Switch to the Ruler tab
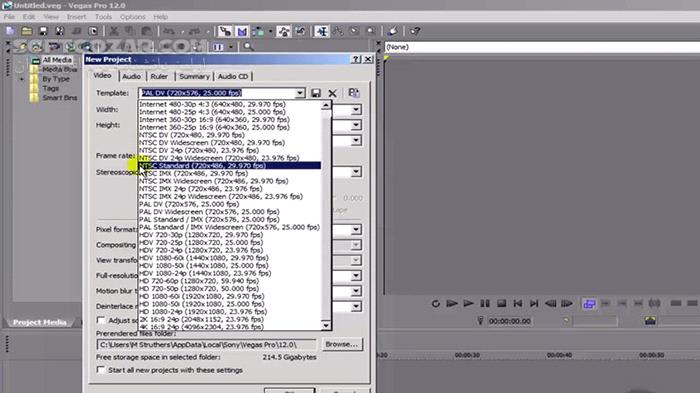The image size is (700, 393). click(159, 76)
